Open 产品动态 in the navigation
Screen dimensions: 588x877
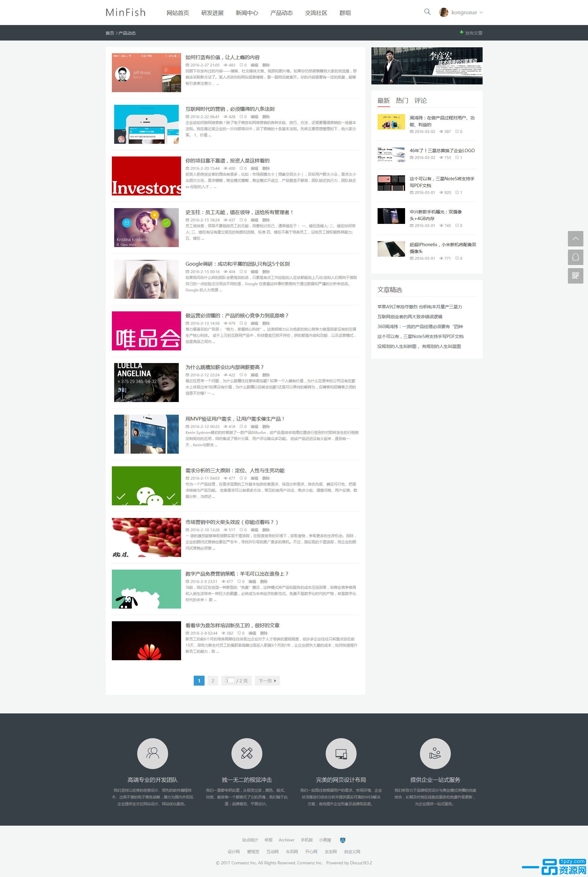pyautogui.click(x=281, y=13)
